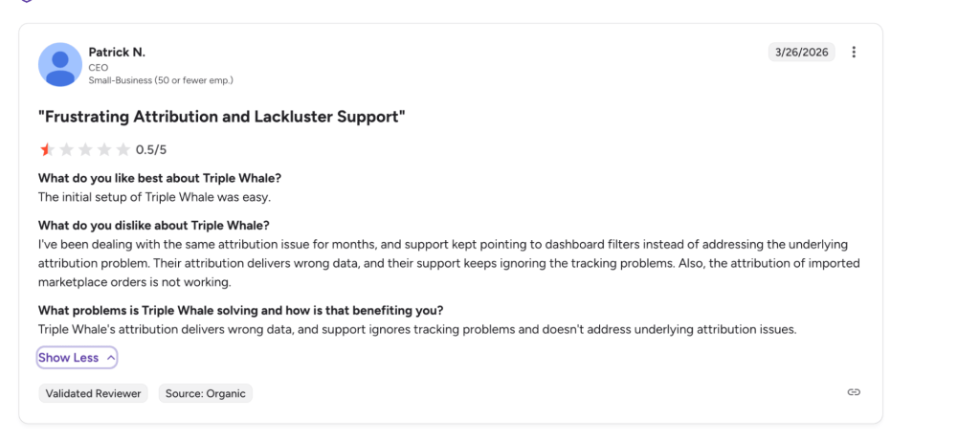This screenshot has width=980, height=440.
Task: Click the 0.5/5 rating score text
Action: point(151,150)
